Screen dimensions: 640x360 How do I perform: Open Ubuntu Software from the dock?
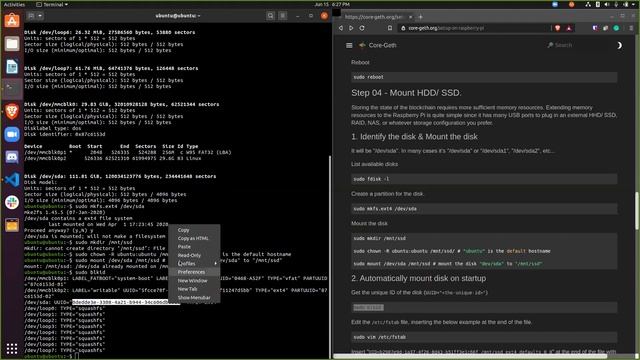tap(12, 20)
